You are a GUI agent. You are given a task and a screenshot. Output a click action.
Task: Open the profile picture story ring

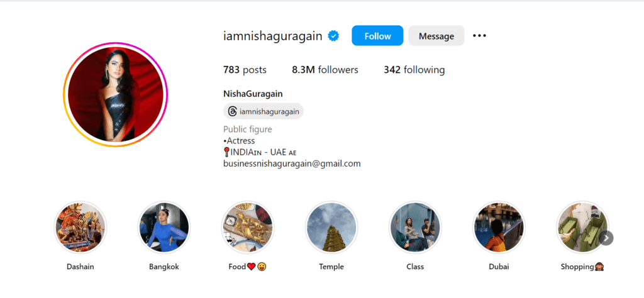pos(116,94)
